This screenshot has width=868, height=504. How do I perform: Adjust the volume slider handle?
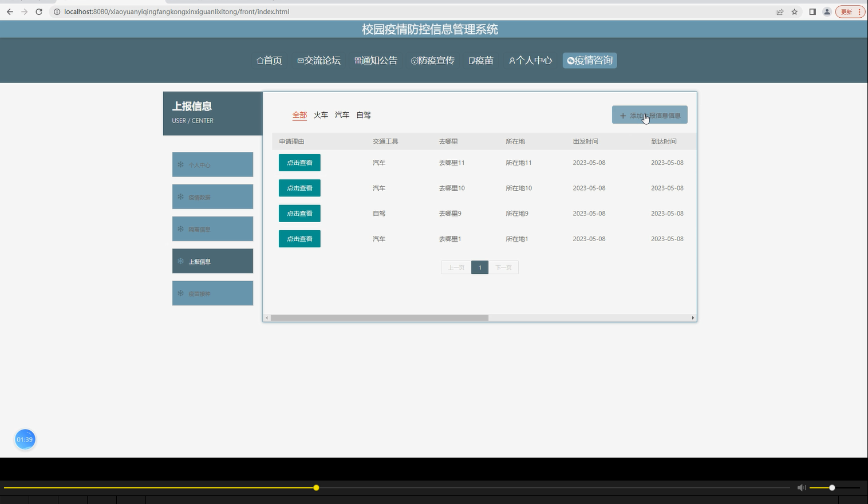832,487
